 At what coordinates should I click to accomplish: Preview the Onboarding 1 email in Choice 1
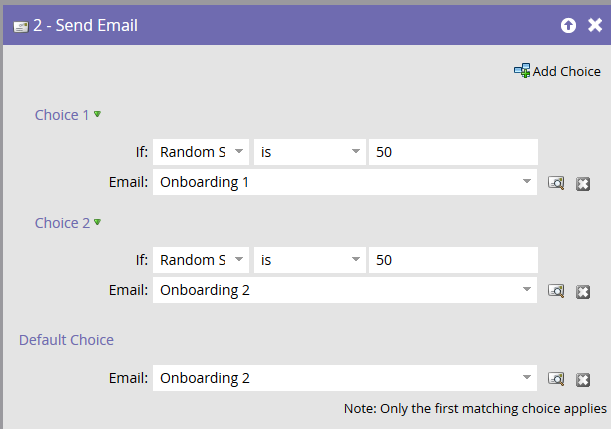[556, 183]
